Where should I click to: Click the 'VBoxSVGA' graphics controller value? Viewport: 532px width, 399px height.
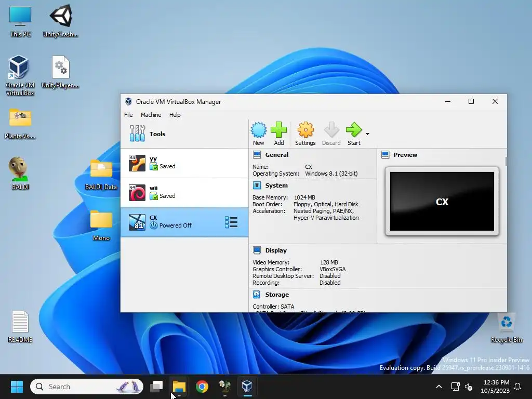332,269
